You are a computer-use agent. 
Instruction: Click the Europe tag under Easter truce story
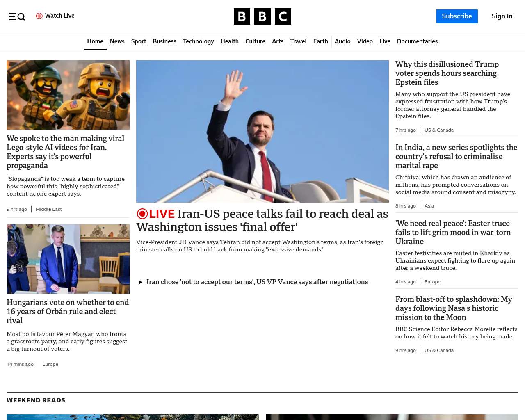[x=432, y=282]
